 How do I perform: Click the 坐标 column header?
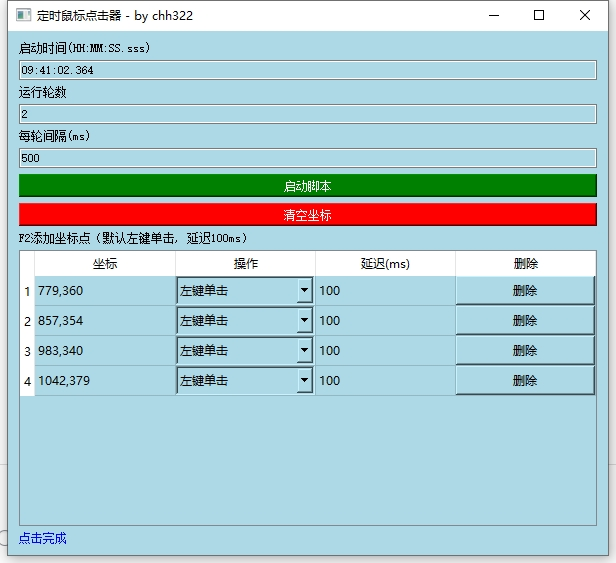[x=105, y=264]
